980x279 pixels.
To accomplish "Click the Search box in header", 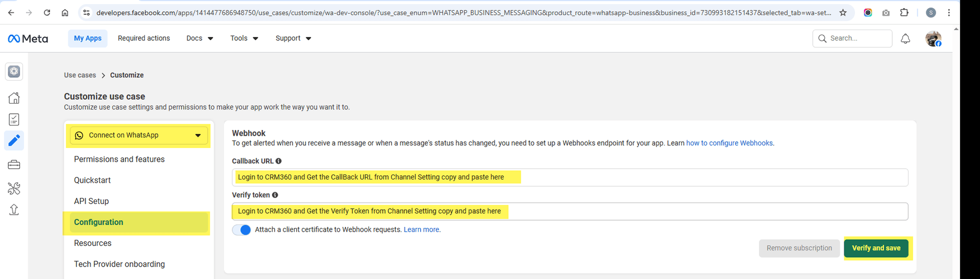I will 852,39.
